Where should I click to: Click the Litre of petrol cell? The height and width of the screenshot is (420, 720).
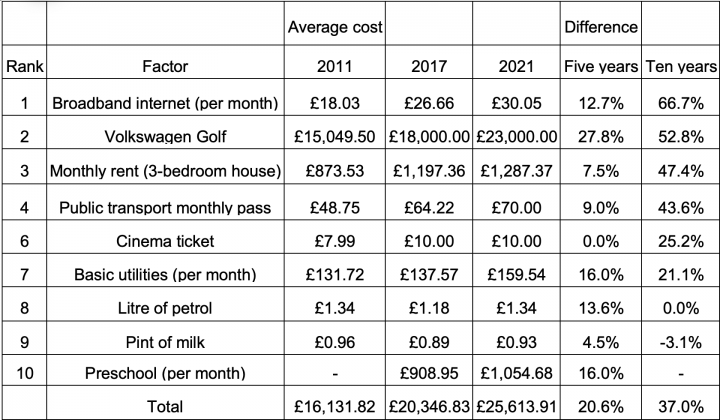point(165,304)
